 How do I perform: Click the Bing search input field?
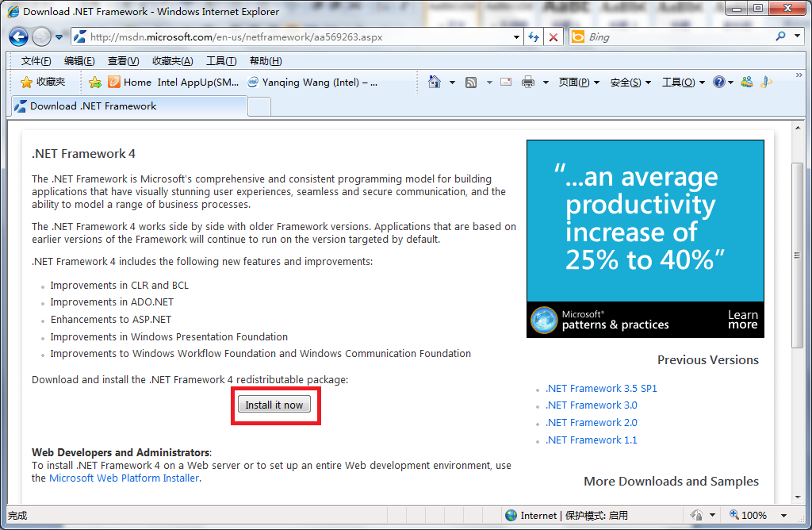point(674,37)
